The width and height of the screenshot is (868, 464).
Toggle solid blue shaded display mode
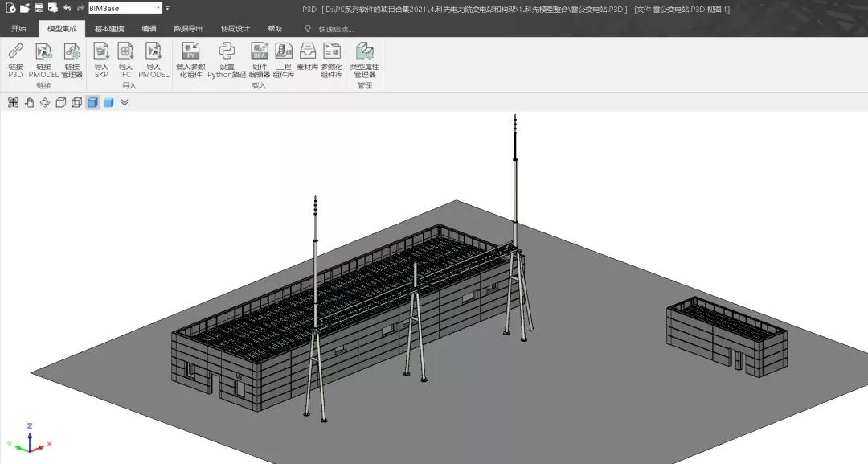click(108, 102)
